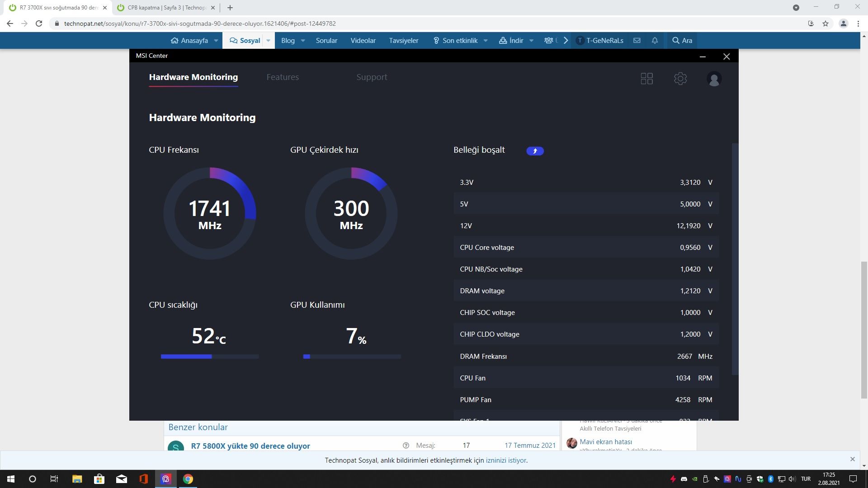
Task: Toggle the Belleği boşalt memory release button
Action: tap(535, 151)
